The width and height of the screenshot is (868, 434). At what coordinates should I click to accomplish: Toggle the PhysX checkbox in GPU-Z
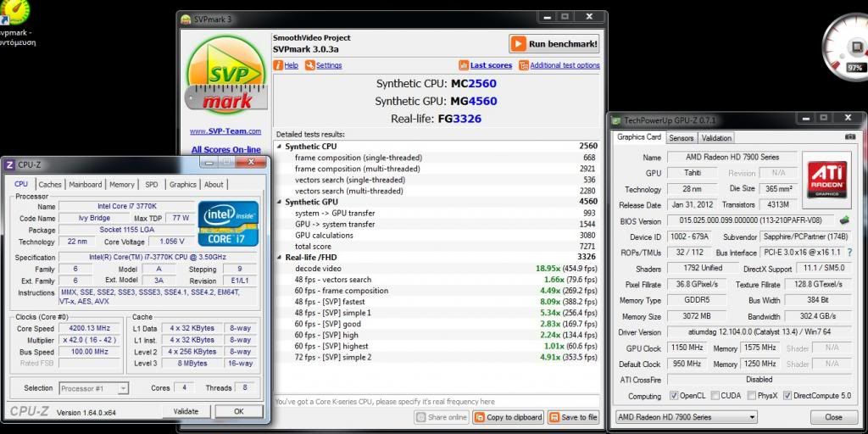pyautogui.click(x=751, y=395)
